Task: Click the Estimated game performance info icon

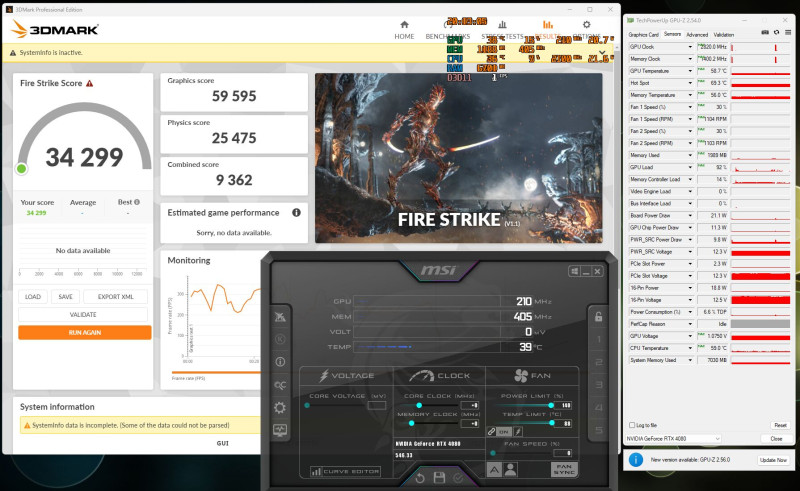Action: [296, 213]
